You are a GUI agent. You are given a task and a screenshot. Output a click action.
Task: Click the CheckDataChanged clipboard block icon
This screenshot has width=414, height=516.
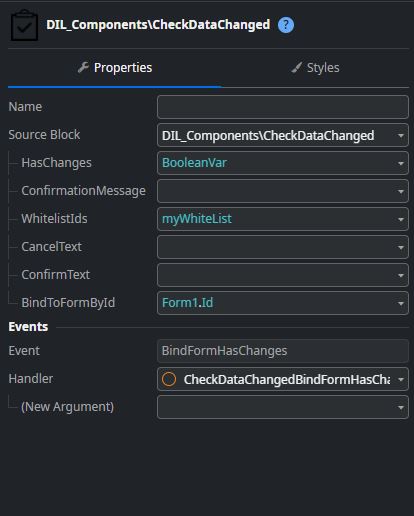(24, 25)
